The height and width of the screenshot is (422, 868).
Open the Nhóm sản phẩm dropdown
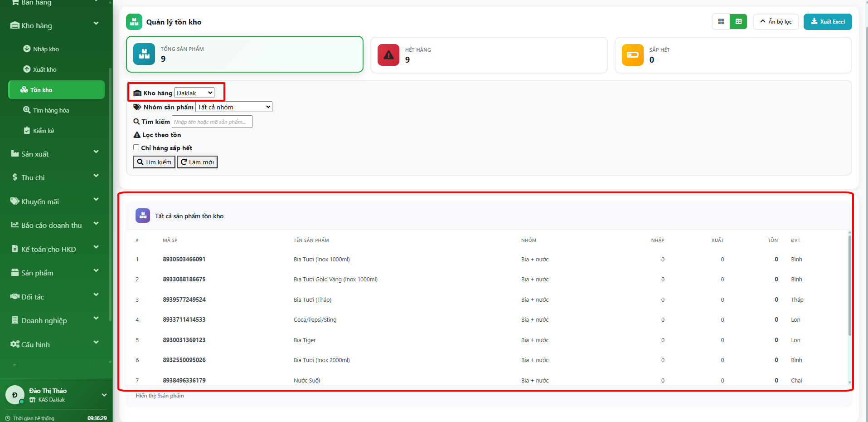(x=234, y=107)
